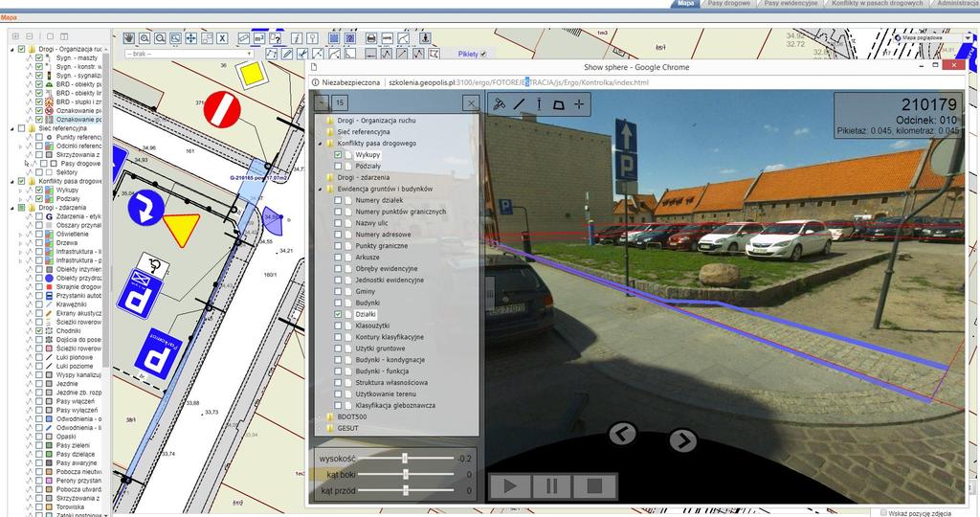
Task: Collapse Konflikty pasa drogowego in sphere list
Action: [321, 144]
